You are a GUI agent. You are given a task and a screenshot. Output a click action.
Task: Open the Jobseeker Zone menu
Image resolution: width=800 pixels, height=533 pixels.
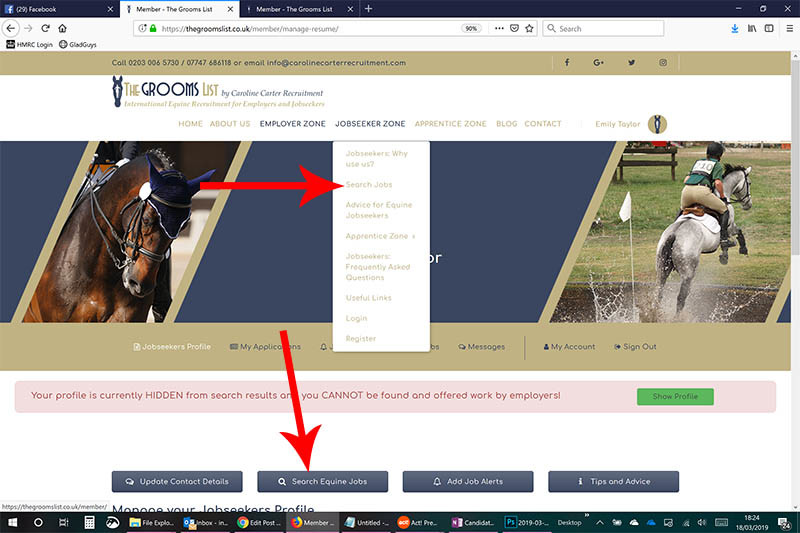pos(370,124)
